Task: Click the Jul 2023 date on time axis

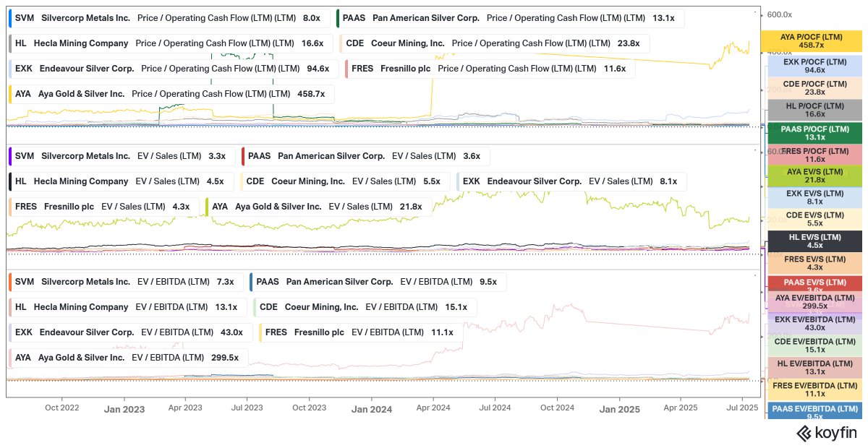Action: pyautogui.click(x=247, y=408)
